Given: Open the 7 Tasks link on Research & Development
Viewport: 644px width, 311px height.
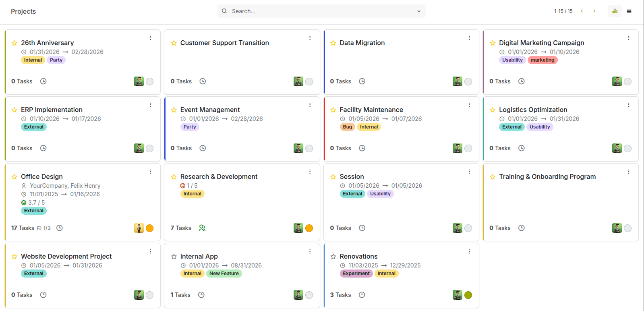Looking at the screenshot, I should pos(181,228).
